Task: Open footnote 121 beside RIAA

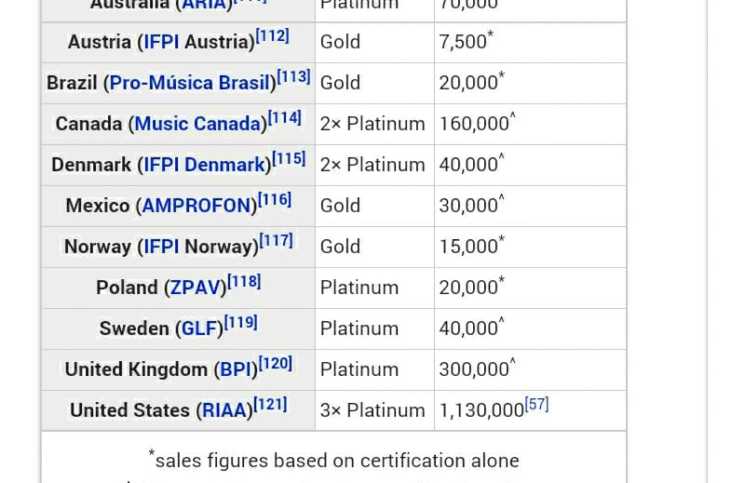Action: click(271, 405)
